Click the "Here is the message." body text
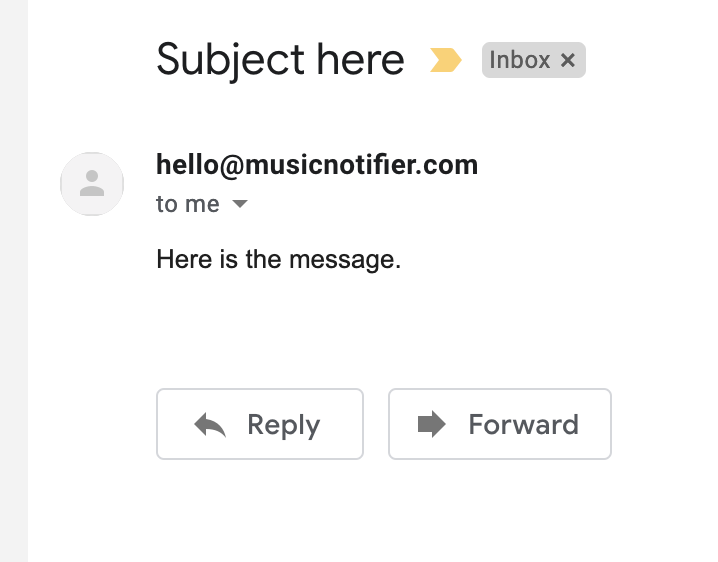Image resolution: width=718 pixels, height=562 pixels. coord(278,260)
